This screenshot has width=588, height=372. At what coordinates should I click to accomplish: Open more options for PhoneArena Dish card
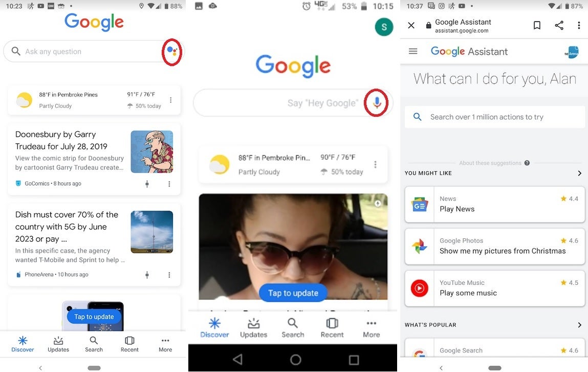pyautogui.click(x=169, y=275)
